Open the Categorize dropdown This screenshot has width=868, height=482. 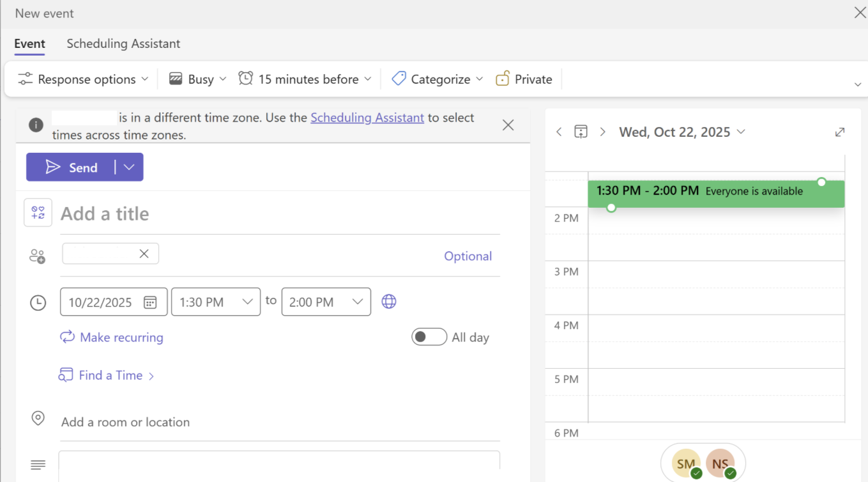click(x=438, y=79)
